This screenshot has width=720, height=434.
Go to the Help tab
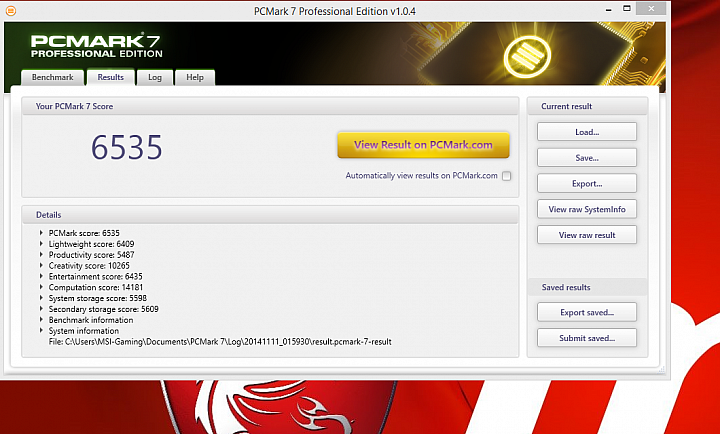[195, 77]
